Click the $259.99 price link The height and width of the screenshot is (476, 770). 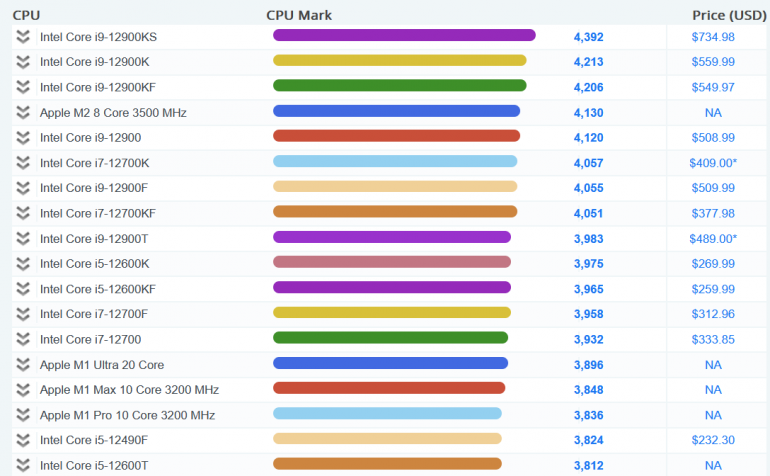(x=713, y=289)
